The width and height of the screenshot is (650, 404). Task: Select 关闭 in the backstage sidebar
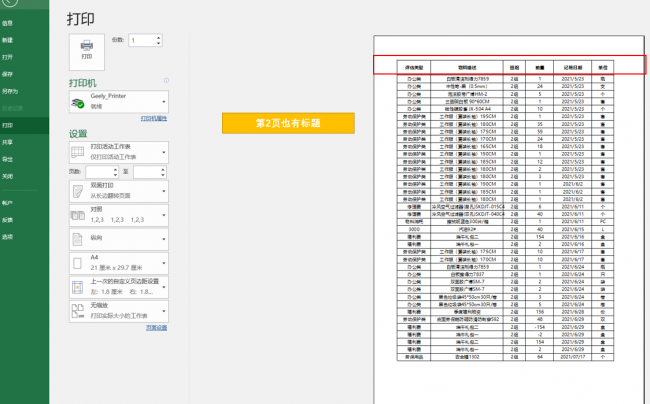pos(7,176)
